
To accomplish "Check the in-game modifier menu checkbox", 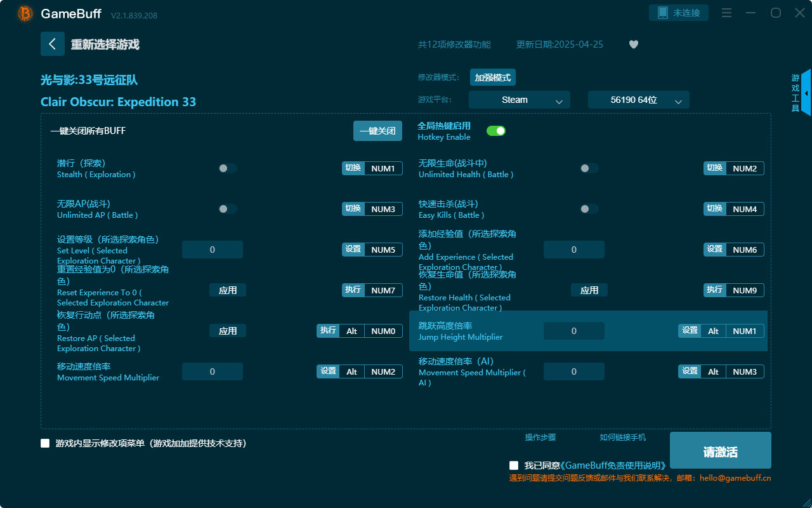I will [x=45, y=443].
